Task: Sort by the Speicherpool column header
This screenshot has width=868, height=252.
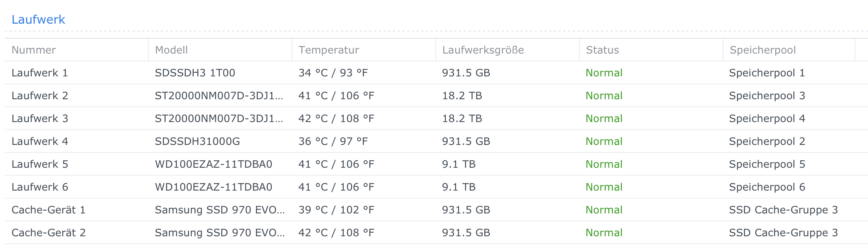Action: [763, 50]
